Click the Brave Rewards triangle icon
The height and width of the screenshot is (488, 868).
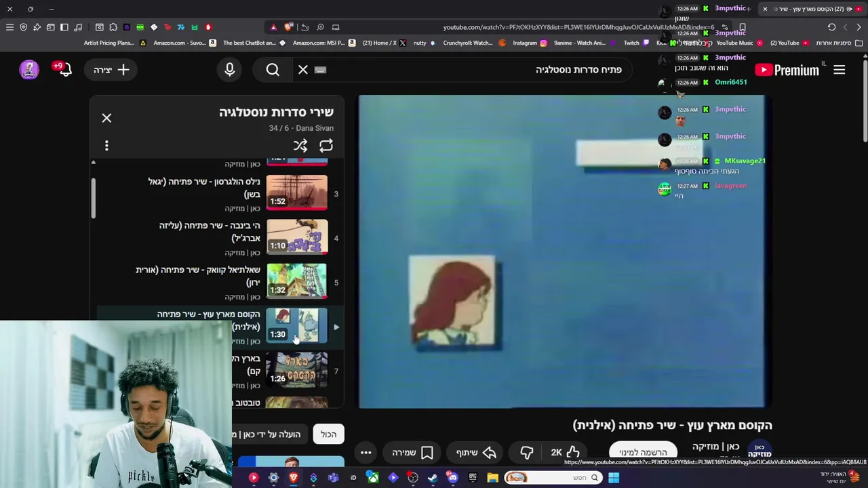click(273, 27)
